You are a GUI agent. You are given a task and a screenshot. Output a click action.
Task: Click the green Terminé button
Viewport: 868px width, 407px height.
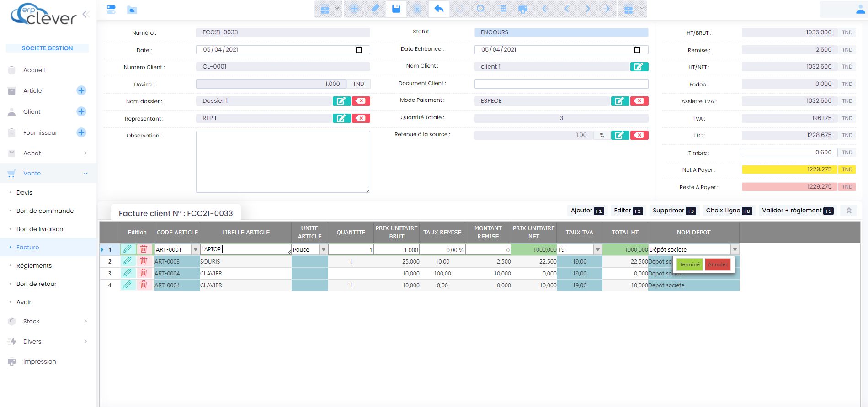pos(689,264)
